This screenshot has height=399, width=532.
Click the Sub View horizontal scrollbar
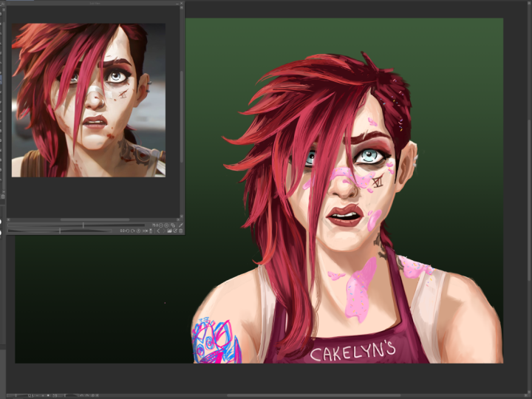95,219
